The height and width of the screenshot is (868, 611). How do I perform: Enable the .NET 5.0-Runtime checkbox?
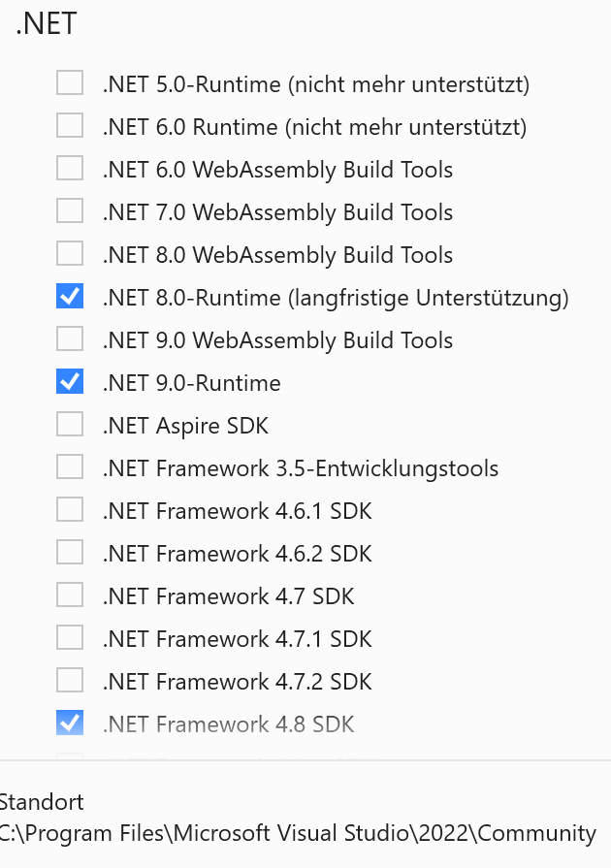coord(69,83)
